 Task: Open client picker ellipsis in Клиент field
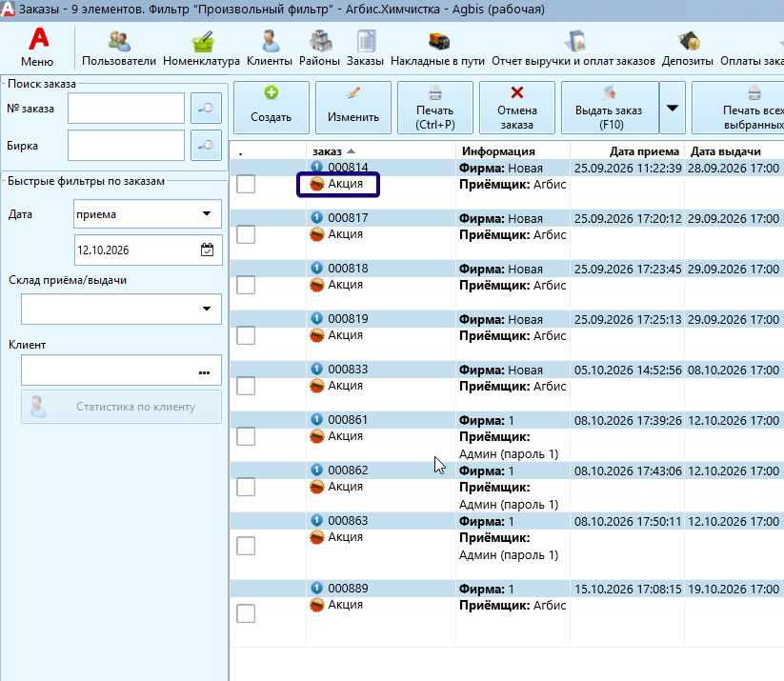click(204, 372)
